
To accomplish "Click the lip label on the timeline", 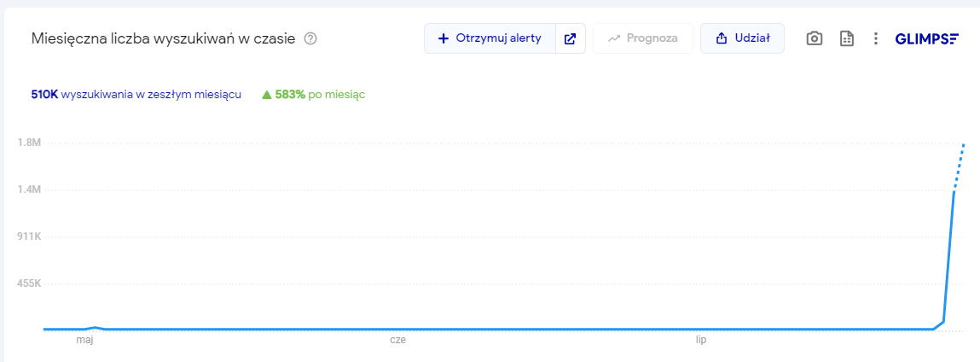I will click(701, 340).
